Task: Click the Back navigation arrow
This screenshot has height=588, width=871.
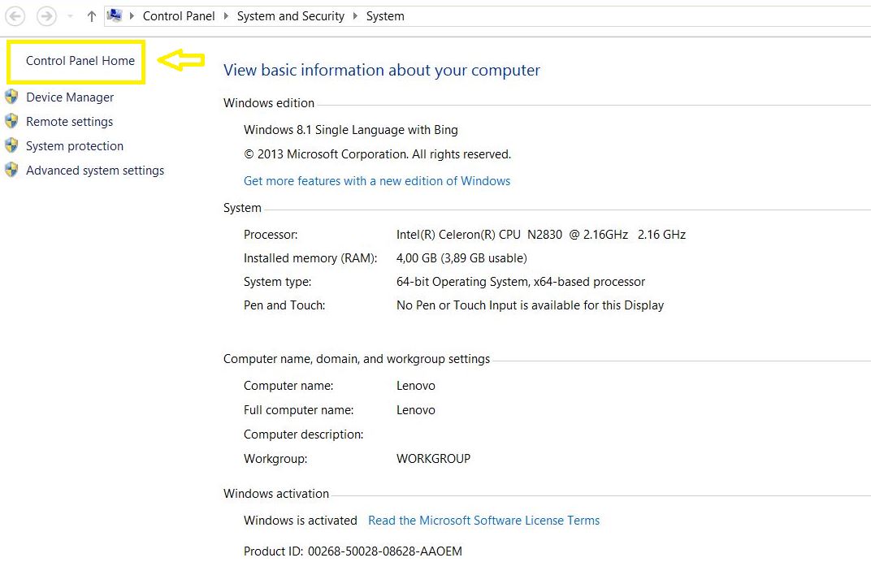Action: [15, 16]
